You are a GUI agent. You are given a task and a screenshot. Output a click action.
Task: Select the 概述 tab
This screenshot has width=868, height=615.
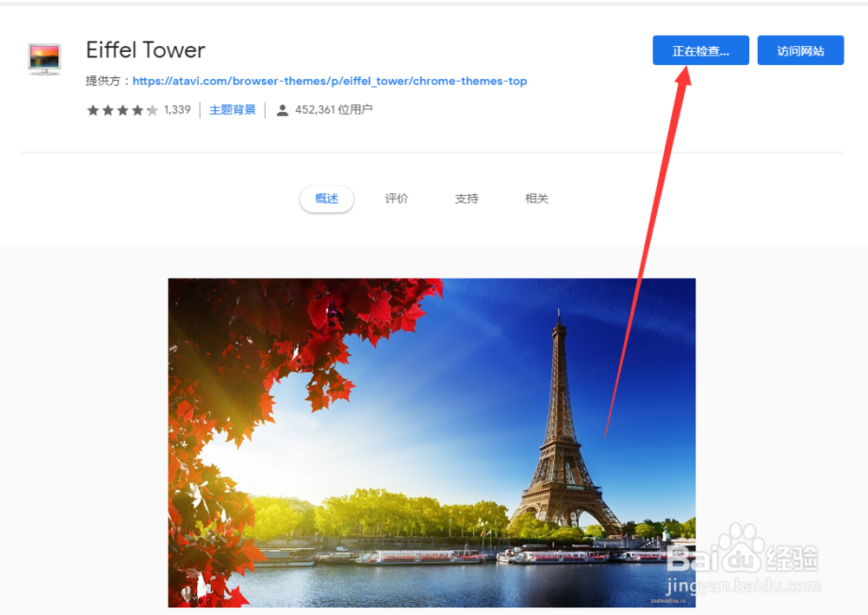tap(326, 199)
